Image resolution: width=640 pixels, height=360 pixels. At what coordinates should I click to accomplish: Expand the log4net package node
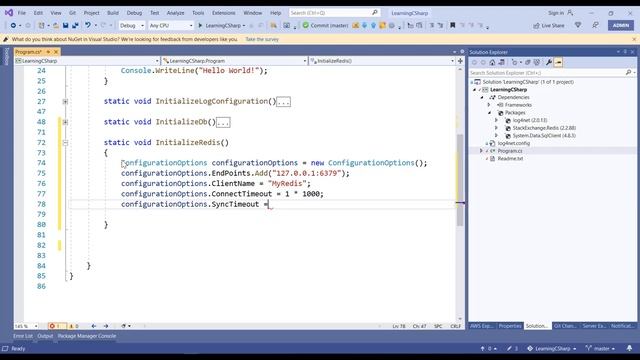pos(496,120)
